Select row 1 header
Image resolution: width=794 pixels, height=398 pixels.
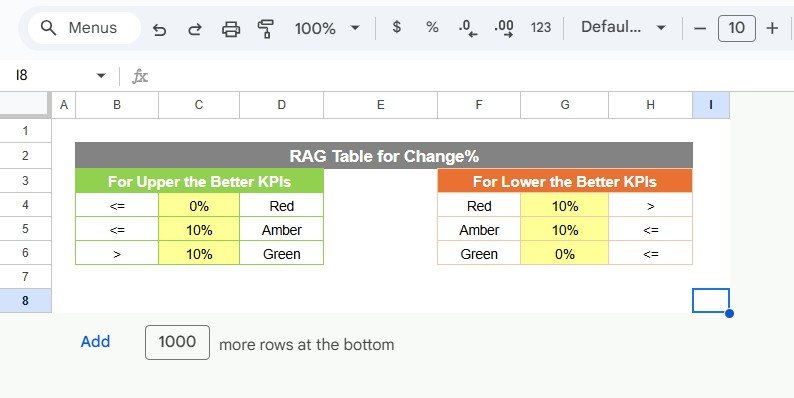tap(25, 131)
